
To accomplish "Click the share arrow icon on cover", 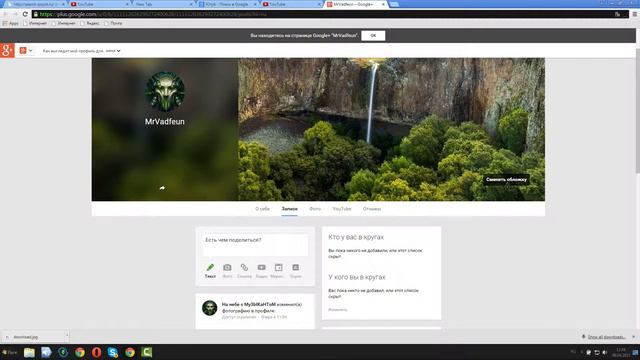I will pyautogui.click(x=162, y=188).
